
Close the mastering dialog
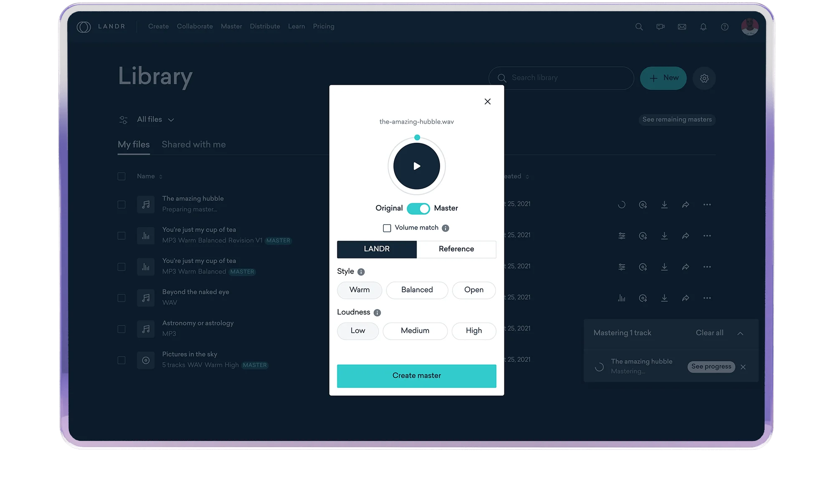click(487, 101)
